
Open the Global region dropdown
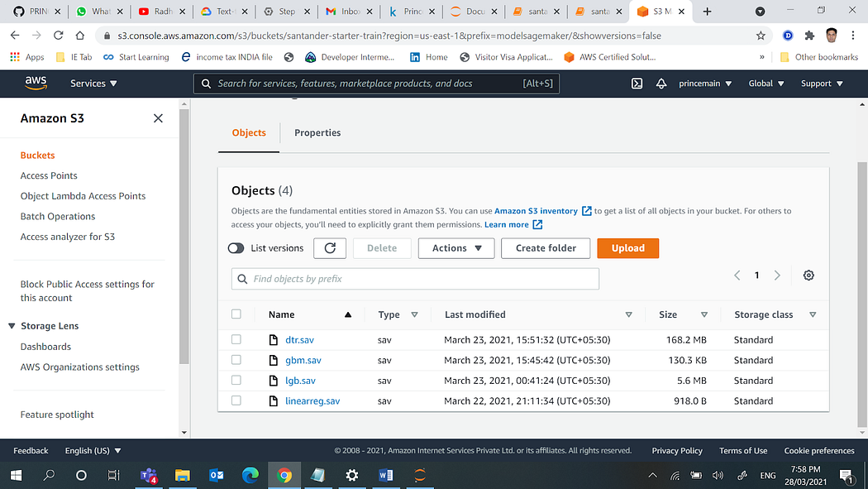point(766,84)
